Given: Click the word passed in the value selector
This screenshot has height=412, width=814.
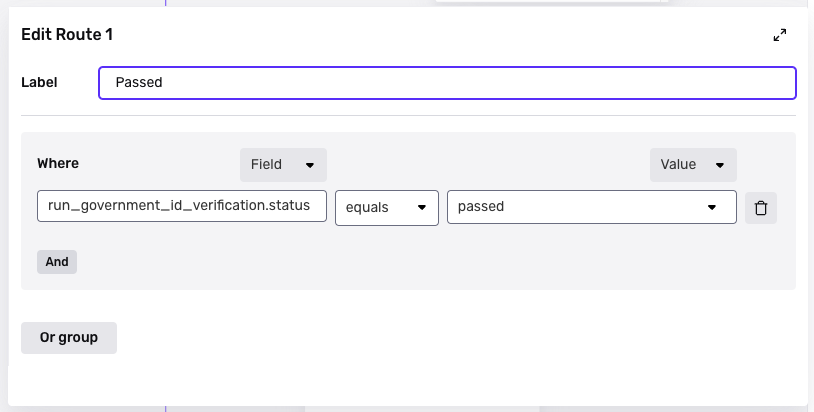Looking at the screenshot, I should pos(481,207).
